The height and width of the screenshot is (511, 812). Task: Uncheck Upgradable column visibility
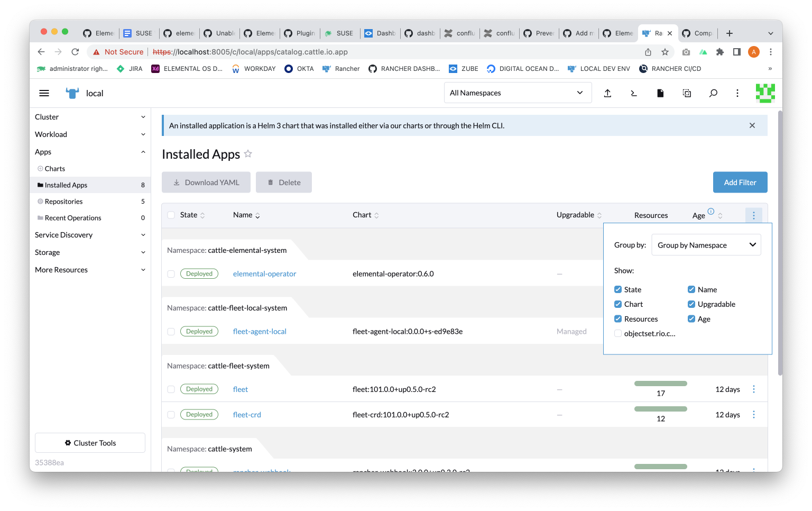point(691,304)
